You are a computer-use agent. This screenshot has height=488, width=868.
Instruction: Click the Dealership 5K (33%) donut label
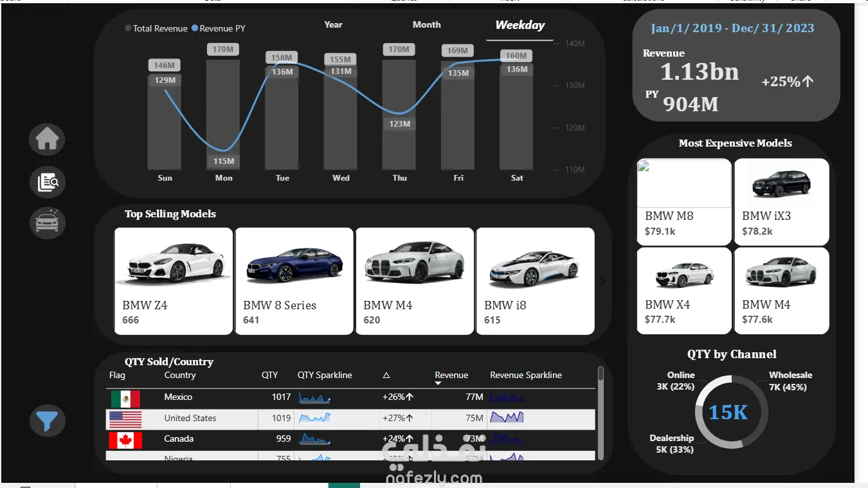[x=672, y=444]
